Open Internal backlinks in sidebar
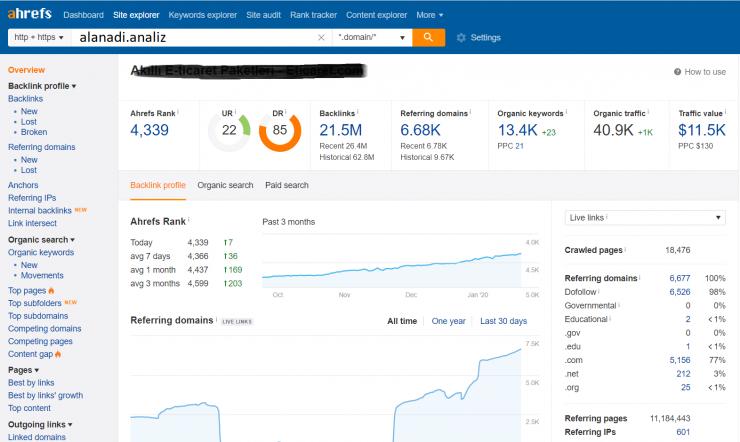This screenshot has height=442, width=740. [x=40, y=211]
